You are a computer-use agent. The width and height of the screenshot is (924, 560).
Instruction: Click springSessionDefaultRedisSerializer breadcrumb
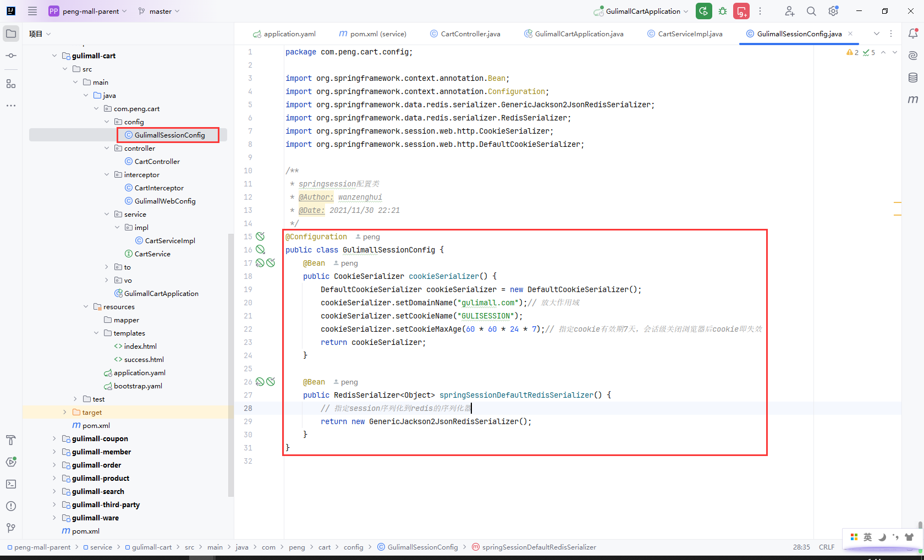click(x=534, y=547)
